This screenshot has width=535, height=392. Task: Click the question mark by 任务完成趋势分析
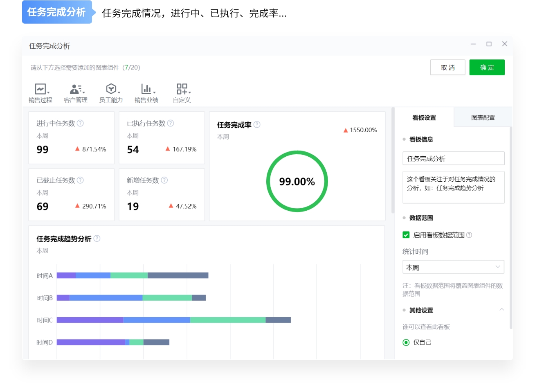[97, 239]
